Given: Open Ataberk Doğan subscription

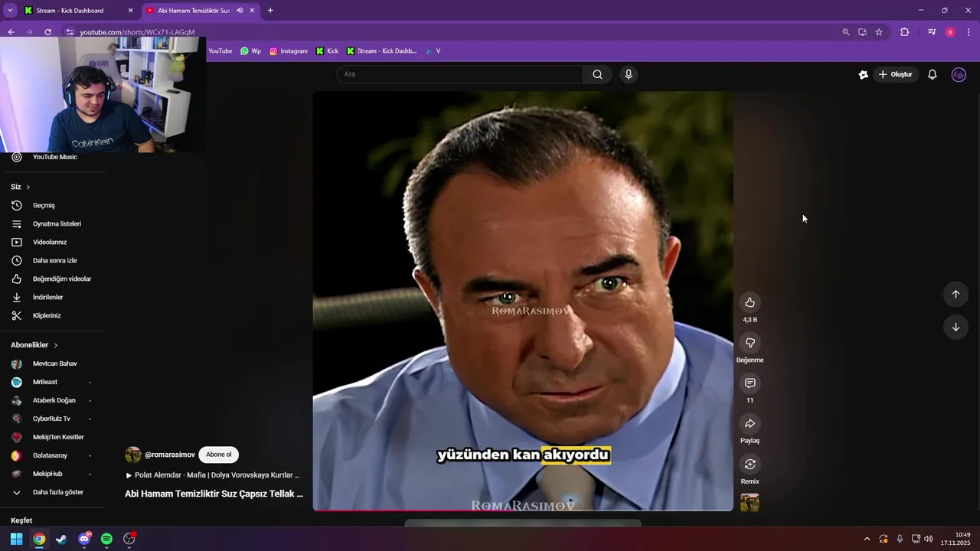Looking at the screenshot, I should pos(54,400).
